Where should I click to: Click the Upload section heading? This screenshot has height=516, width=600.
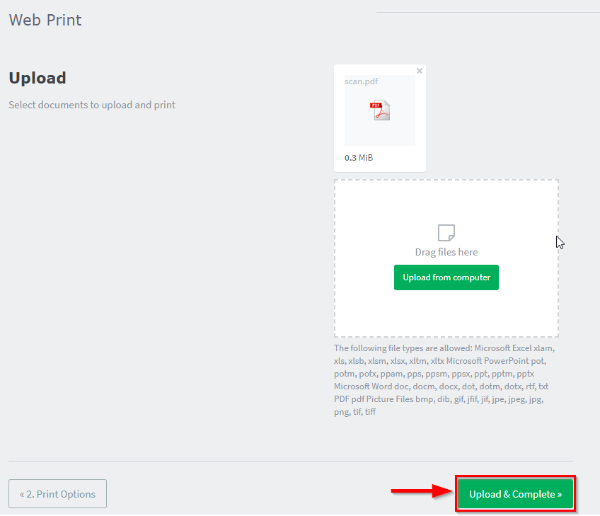[38, 78]
